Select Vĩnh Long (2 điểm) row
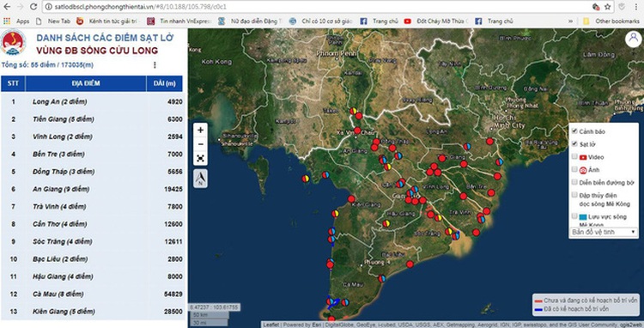 click(92, 137)
